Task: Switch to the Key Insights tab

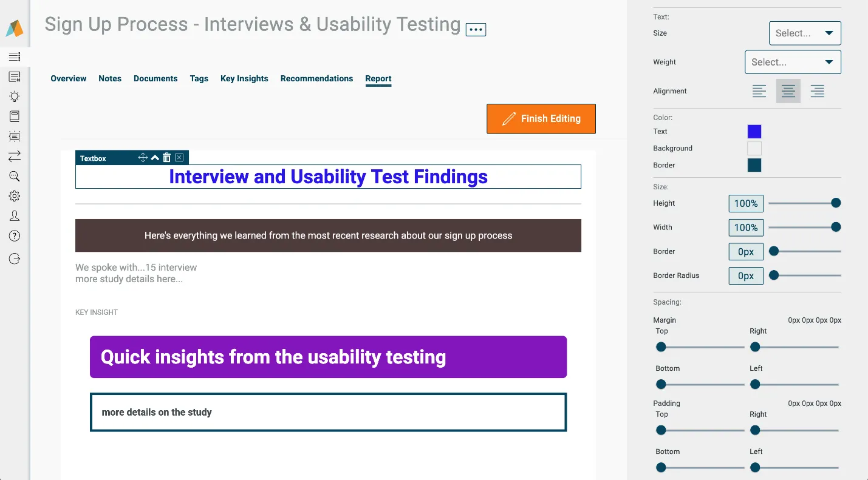Action: coord(244,78)
